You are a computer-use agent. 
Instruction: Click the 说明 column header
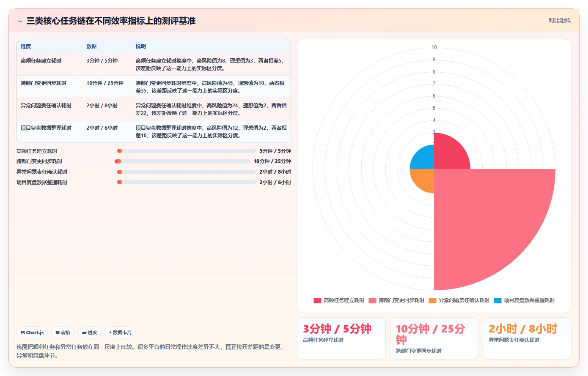coord(141,46)
